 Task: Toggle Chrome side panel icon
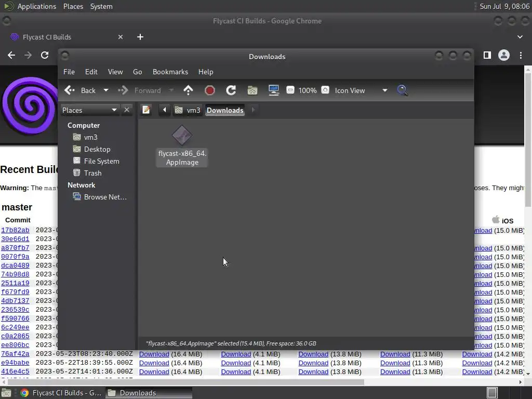[x=487, y=55]
